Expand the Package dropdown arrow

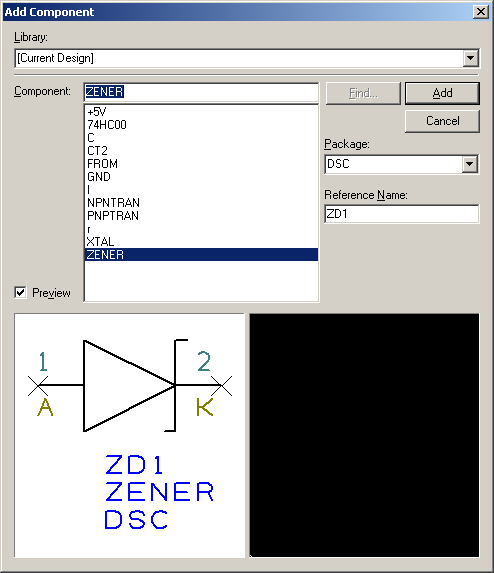coord(470,164)
